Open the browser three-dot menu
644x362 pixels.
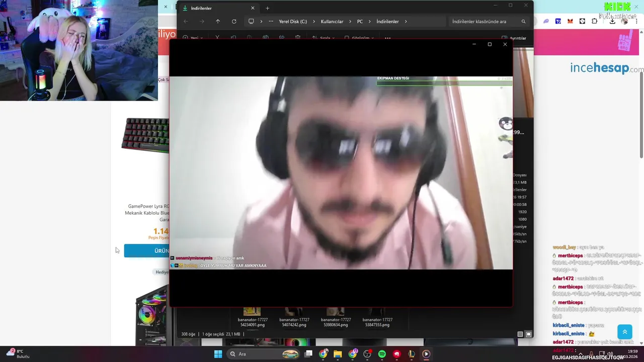pos(636,21)
